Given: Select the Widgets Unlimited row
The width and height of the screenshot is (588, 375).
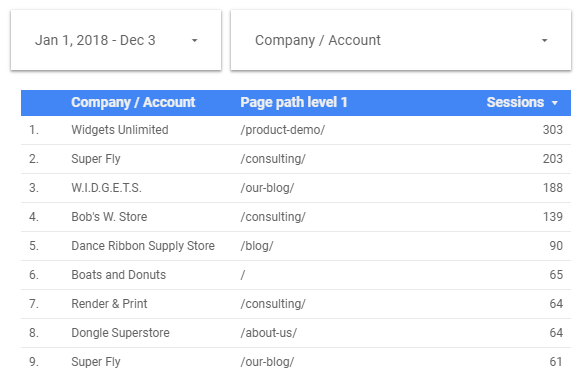Looking at the screenshot, I should (x=296, y=130).
